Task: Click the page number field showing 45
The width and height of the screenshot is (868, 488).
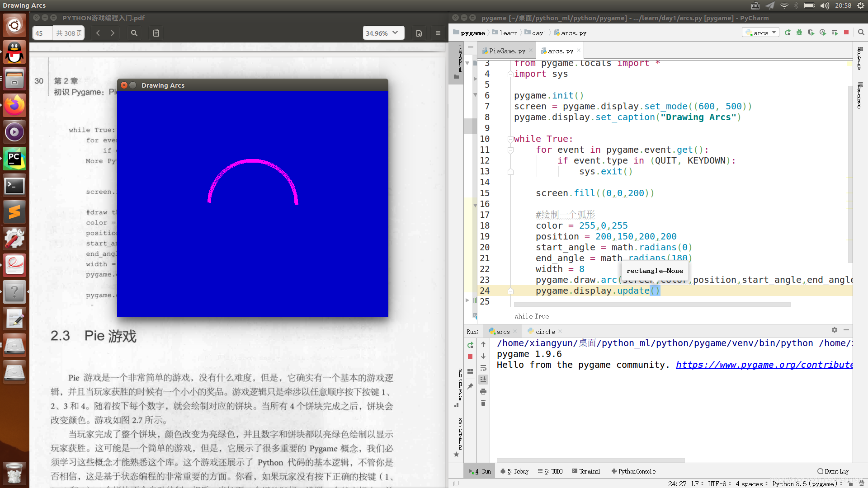Action: point(42,33)
